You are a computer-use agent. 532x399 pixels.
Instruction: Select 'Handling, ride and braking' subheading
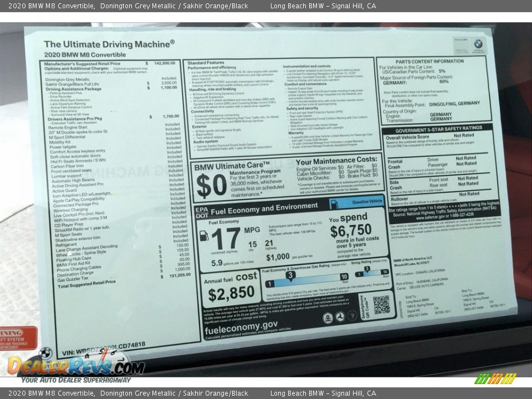click(212, 89)
